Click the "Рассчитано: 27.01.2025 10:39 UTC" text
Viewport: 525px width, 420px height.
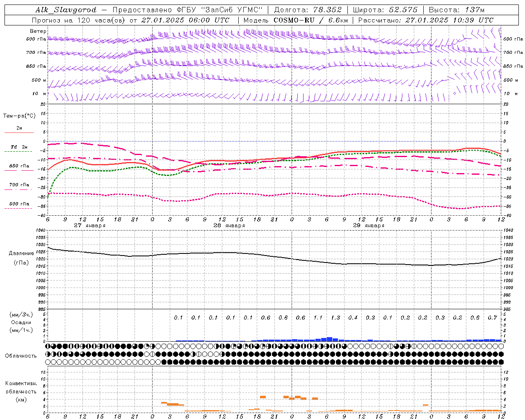[426, 20]
